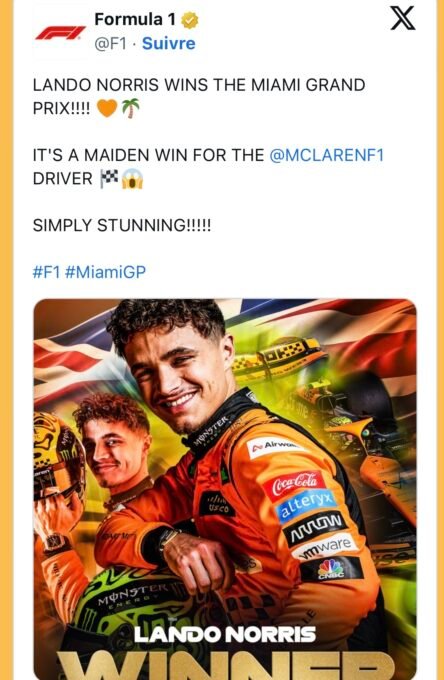Click the LANDO NORRIS caption on image
This screenshot has width=444, height=680.
[x=225, y=634]
